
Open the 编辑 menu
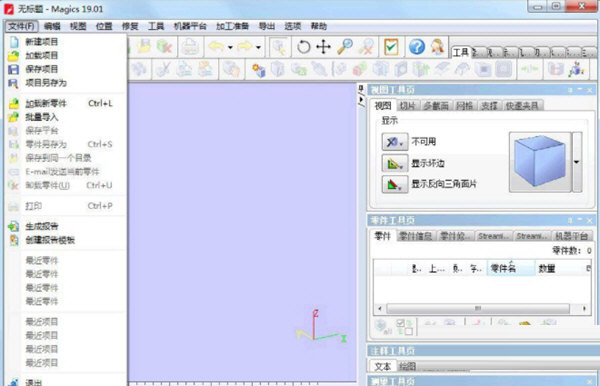[x=52, y=26]
